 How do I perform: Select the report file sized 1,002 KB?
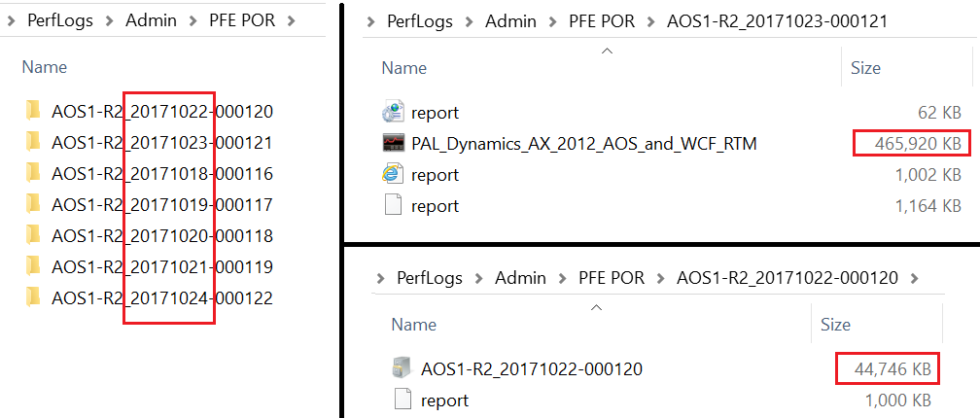pos(435,175)
